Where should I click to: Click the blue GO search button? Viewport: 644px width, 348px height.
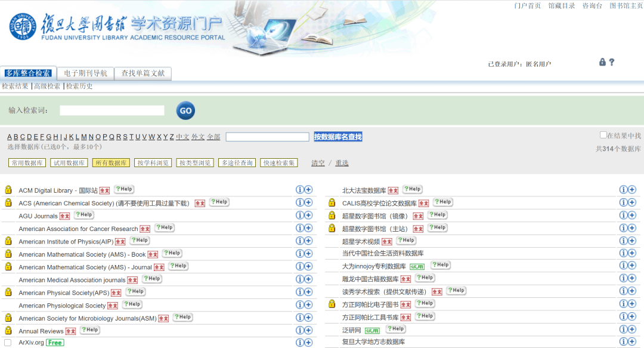[x=185, y=110]
